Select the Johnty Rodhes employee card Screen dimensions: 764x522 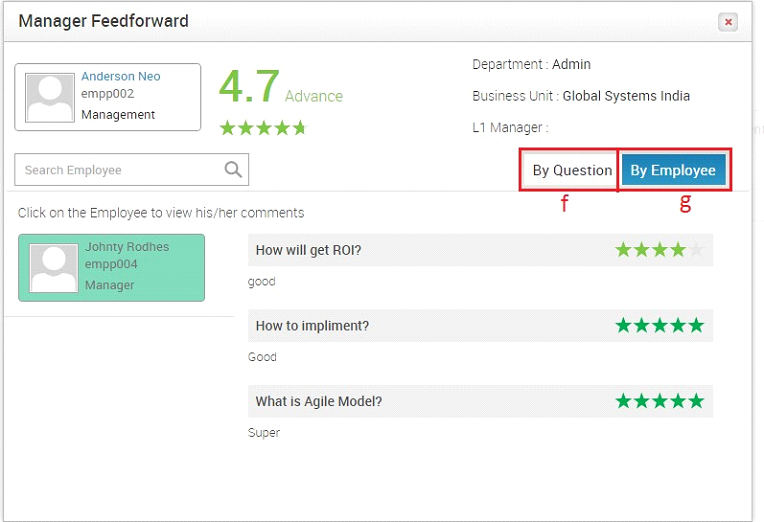112,268
